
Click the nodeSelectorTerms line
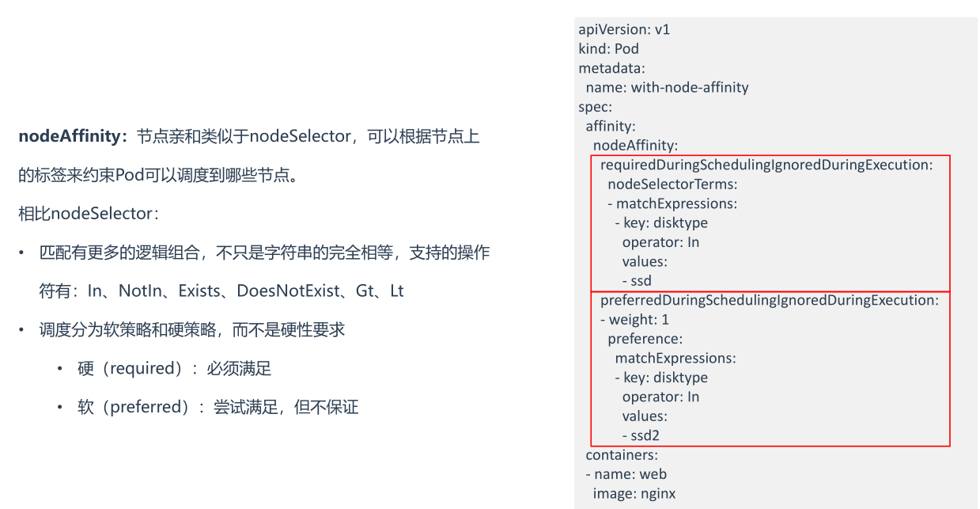coord(672,184)
